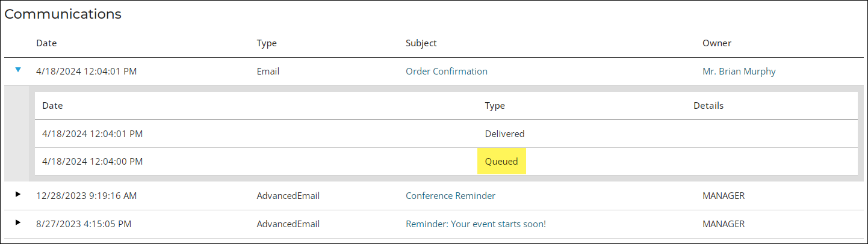The height and width of the screenshot is (244, 868).
Task: Open the Order Confirmation subject link
Action: [x=447, y=71]
